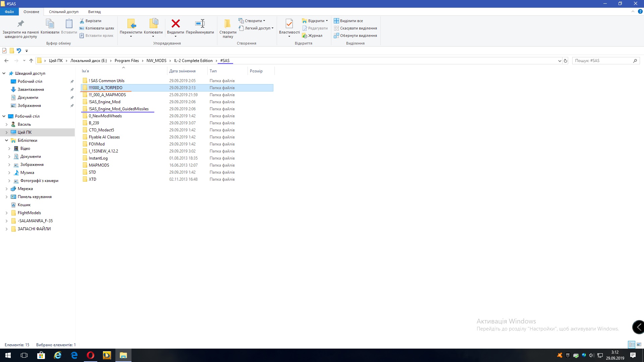The image size is (644, 362).
Task: Click Pin to Quick Access icon
Action: click(x=21, y=24)
